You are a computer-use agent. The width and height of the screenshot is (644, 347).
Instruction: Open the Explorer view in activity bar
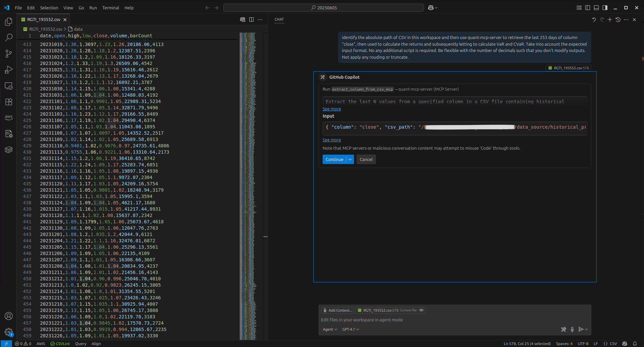tap(9, 22)
